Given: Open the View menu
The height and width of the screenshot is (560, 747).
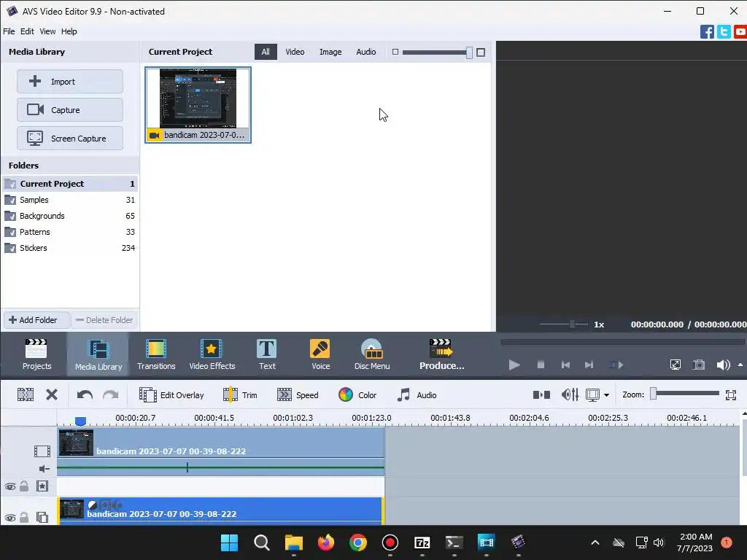Looking at the screenshot, I should pyautogui.click(x=47, y=31).
